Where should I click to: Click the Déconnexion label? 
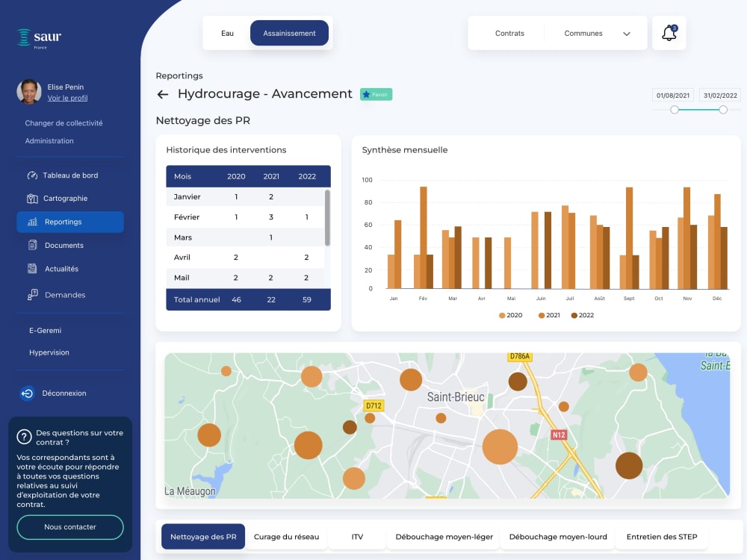(63, 393)
